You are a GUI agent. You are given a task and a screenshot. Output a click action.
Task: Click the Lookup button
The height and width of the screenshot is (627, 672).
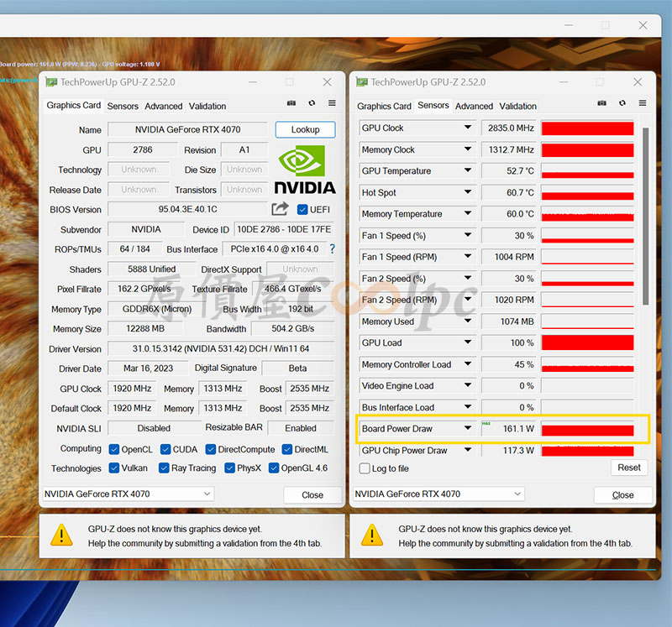305,129
